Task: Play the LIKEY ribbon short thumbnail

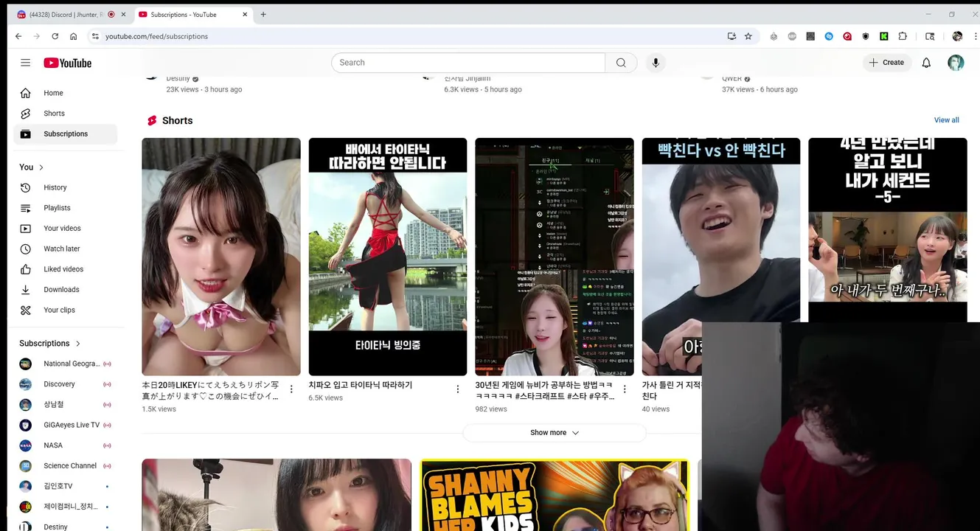Action: coord(221,257)
